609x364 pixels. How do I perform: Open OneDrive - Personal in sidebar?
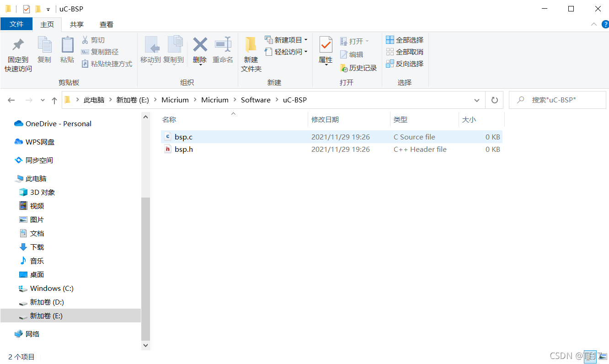point(53,123)
